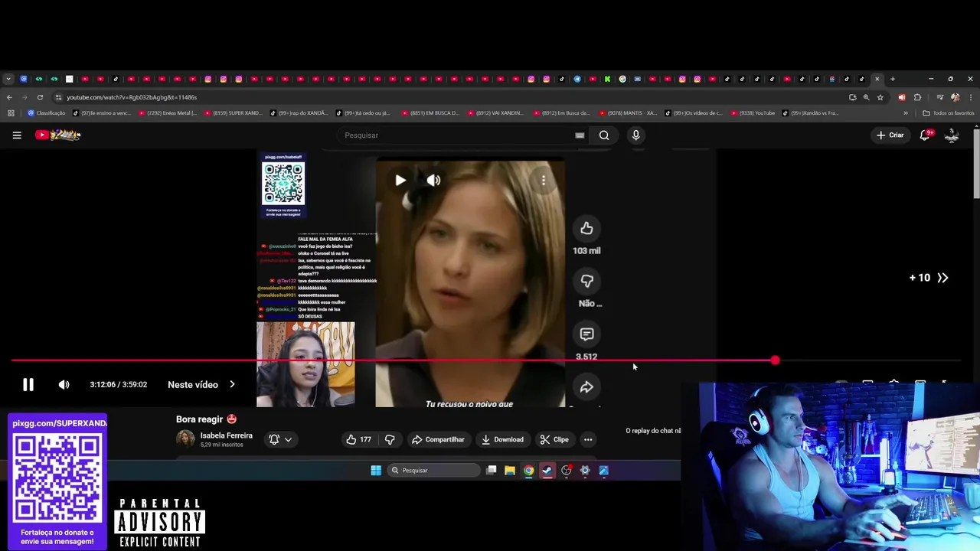Click the '3:12:06 / 3:59:02' time display
The width and height of the screenshot is (980, 551).
pyautogui.click(x=119, y=385)
